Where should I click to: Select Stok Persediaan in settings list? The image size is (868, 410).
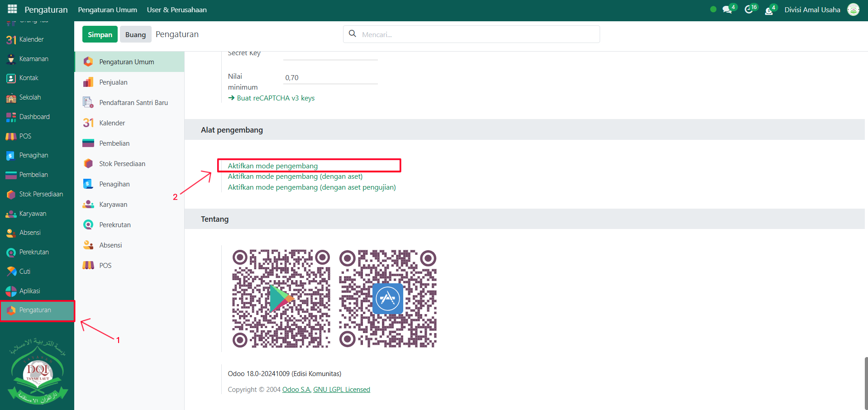(122, 164)
